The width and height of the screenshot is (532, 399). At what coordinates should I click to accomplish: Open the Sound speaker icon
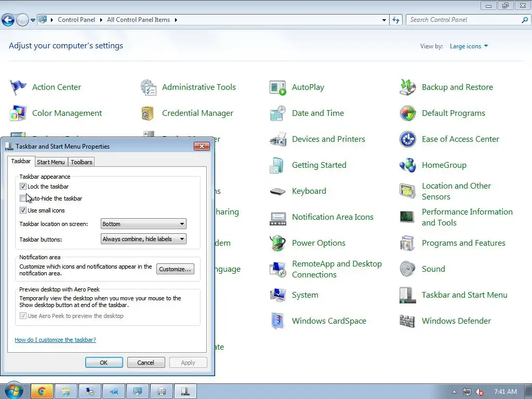pyautogui.click(x=407, y=269)
